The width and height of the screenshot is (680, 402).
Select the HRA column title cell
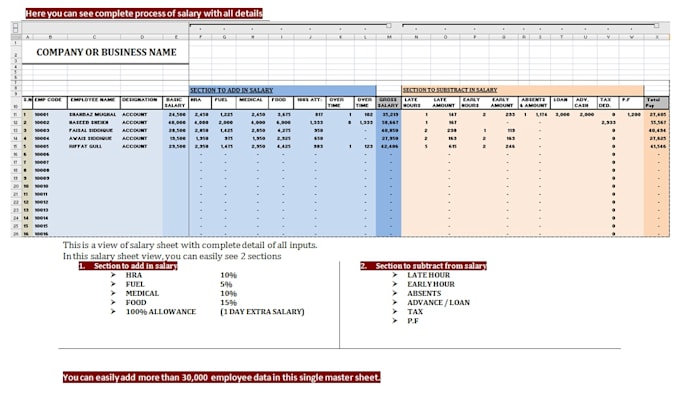pos(200,103)
